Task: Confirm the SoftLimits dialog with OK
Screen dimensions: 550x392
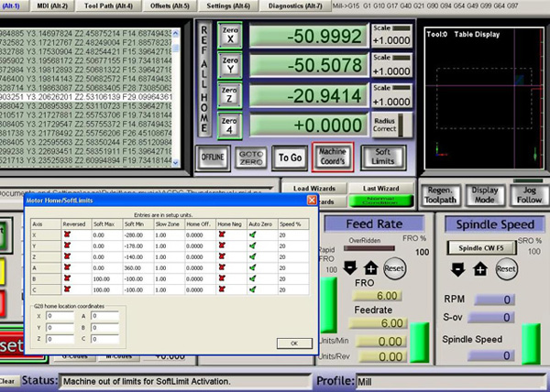Action: pyautogui.click(x=294, y=343)
